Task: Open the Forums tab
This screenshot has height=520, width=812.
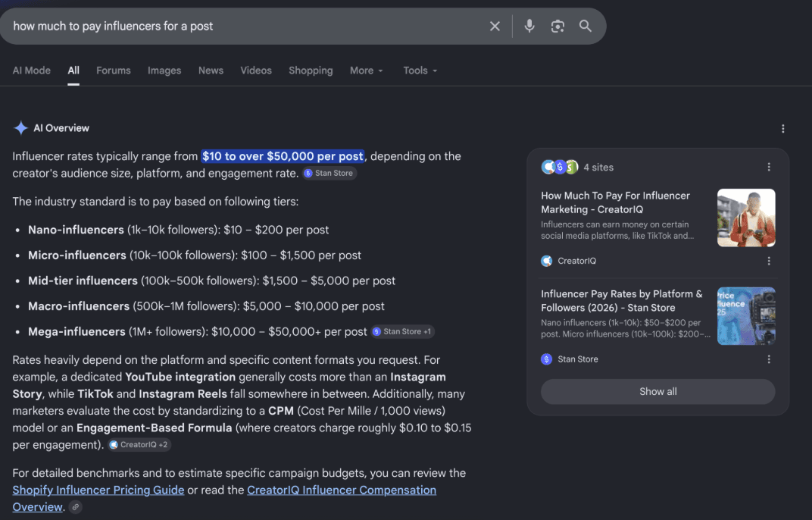Action: pos(114,70)
